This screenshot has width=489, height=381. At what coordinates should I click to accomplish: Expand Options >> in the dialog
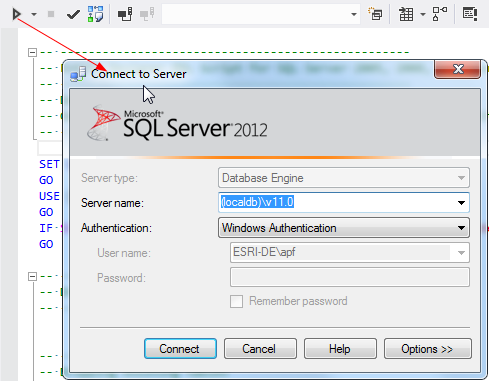click(428, 349)
